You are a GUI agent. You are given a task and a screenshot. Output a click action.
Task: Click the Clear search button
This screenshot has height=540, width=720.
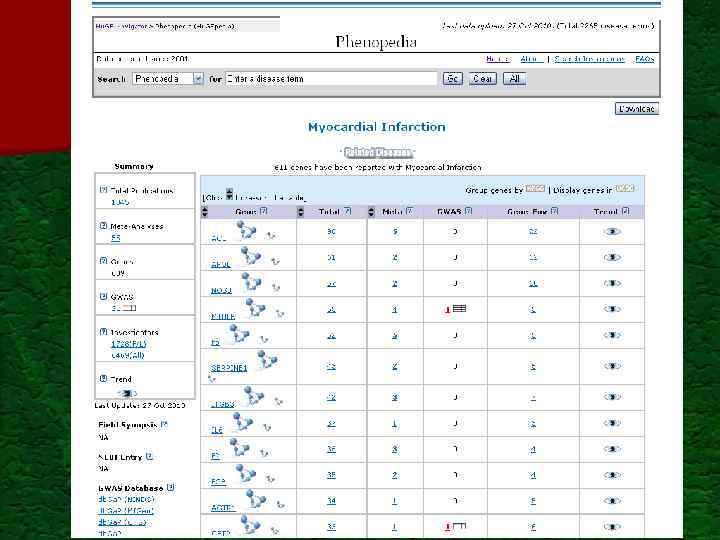click(483, 79)
